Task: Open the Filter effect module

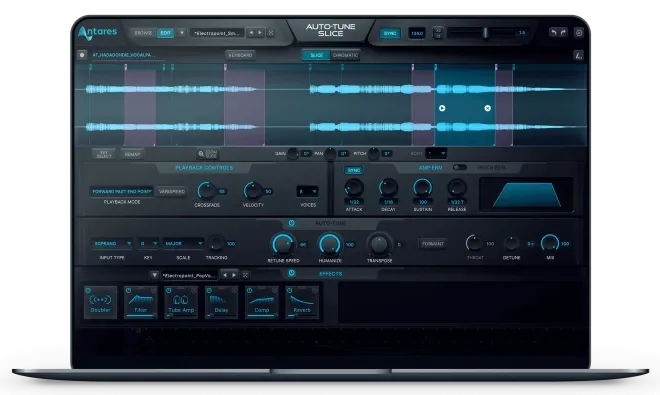Action: pos(141,302)
